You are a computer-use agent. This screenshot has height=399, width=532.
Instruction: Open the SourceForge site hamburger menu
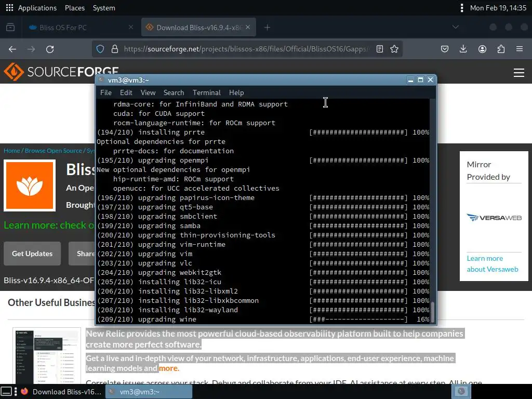[519, 73]
